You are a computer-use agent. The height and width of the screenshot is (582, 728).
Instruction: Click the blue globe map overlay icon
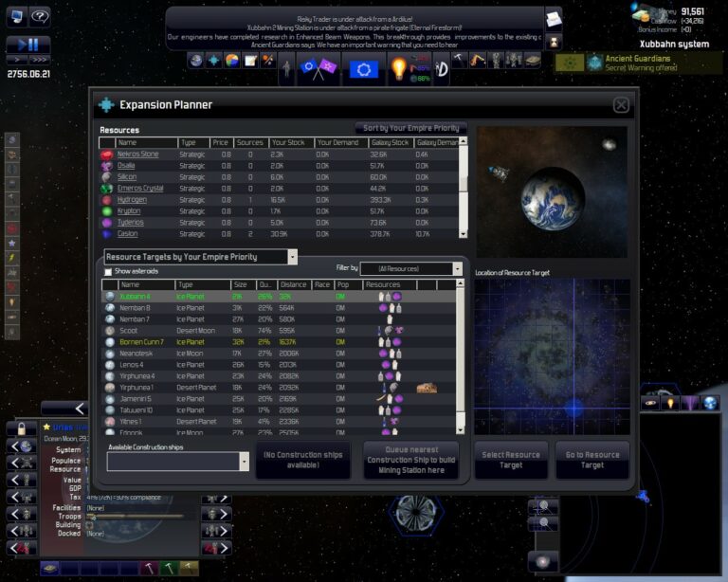point(710,403)
